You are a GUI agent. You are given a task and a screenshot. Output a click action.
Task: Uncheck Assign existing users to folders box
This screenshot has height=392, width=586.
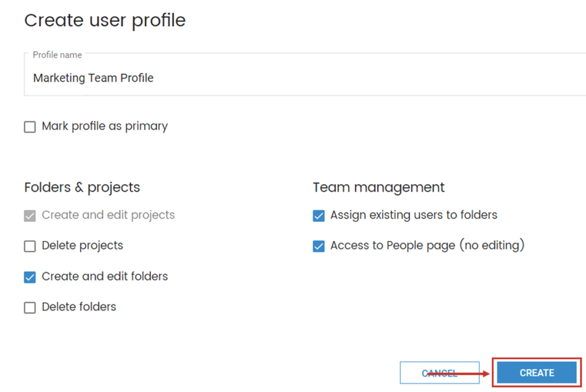[x=319, y=216]
